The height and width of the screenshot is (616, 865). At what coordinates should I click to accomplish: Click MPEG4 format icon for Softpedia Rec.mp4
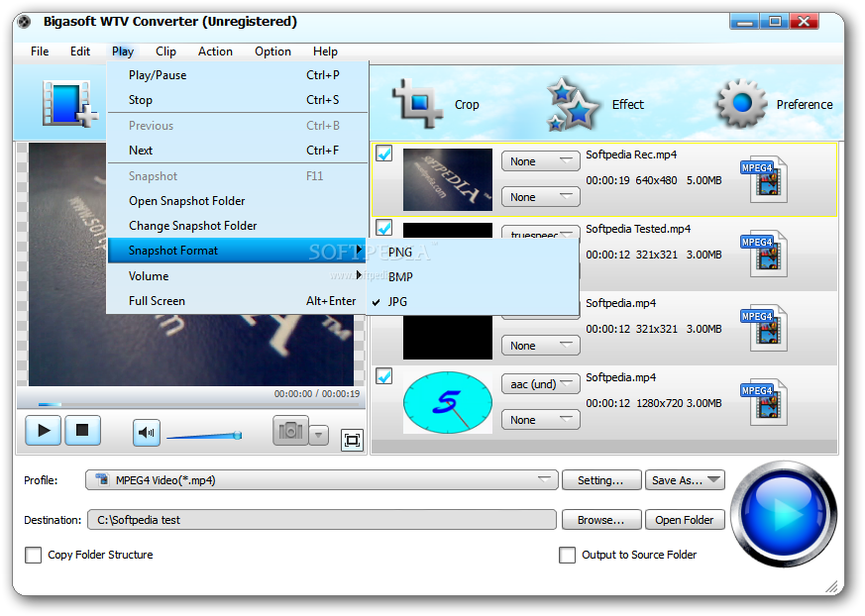[x=765, y=179]
